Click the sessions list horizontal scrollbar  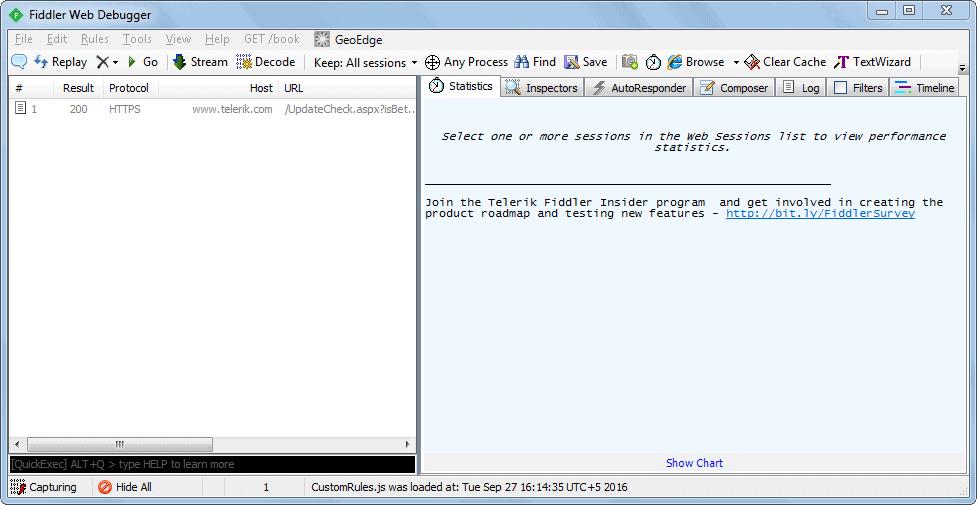point(120,444)
